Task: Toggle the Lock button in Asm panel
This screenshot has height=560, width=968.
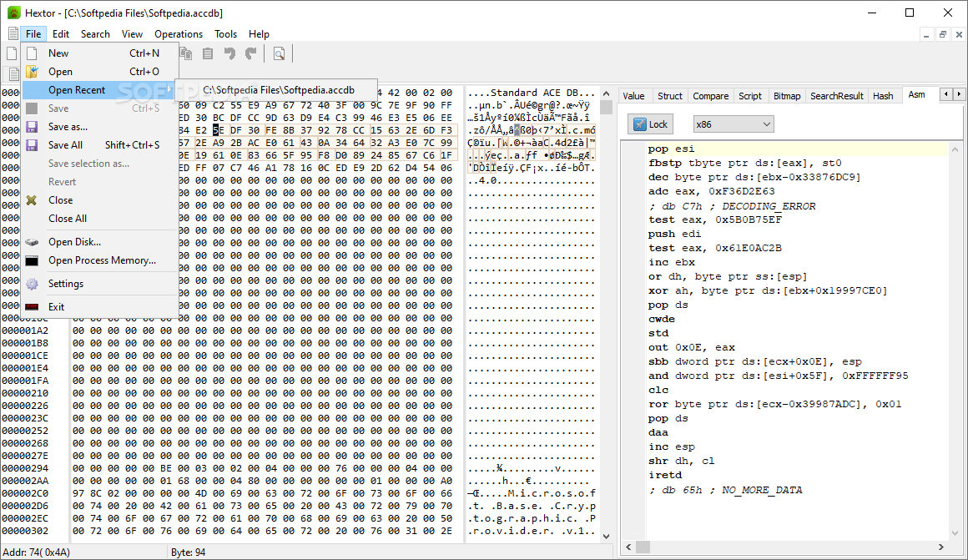Action: [650, 124]
